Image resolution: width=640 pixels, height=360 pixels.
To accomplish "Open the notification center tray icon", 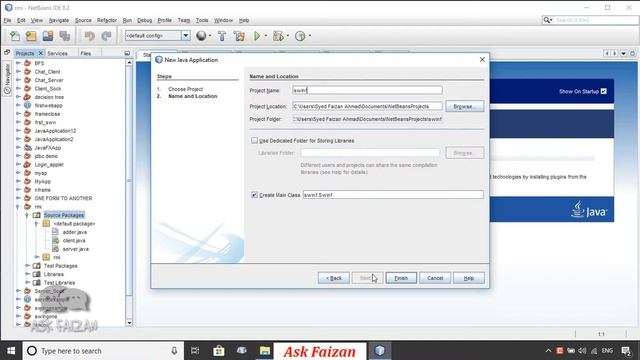I will [x=626, y=351].
